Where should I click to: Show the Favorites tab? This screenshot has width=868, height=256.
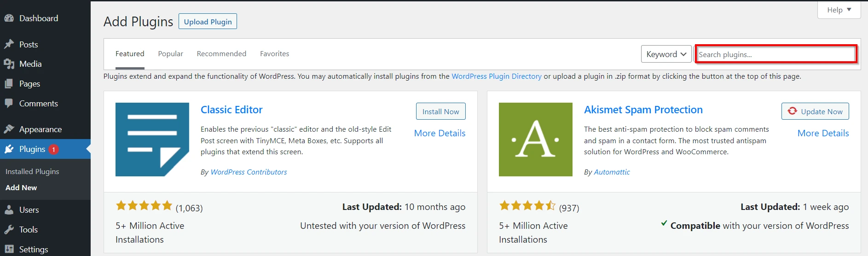[x=274, y=54]
